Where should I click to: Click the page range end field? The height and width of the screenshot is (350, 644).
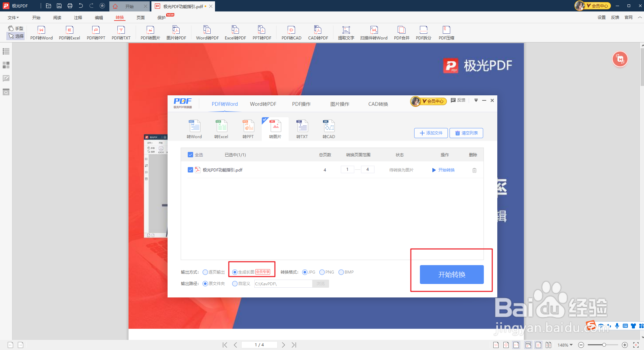coord(367,169)
